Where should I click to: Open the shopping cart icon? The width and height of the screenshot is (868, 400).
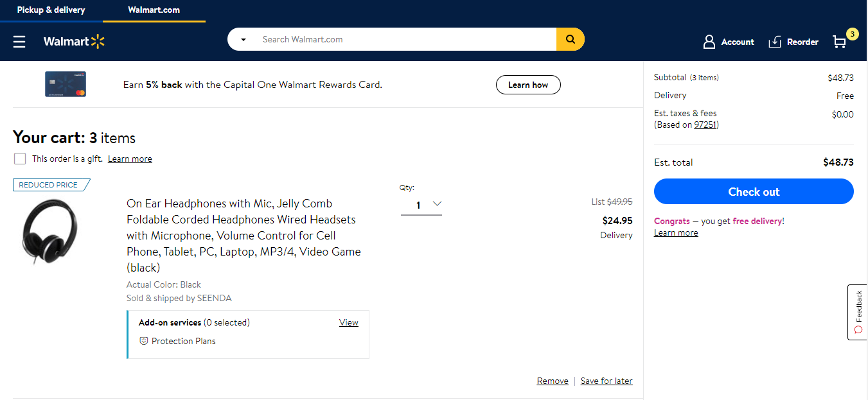pyautogui.click(x=840, y=42)
